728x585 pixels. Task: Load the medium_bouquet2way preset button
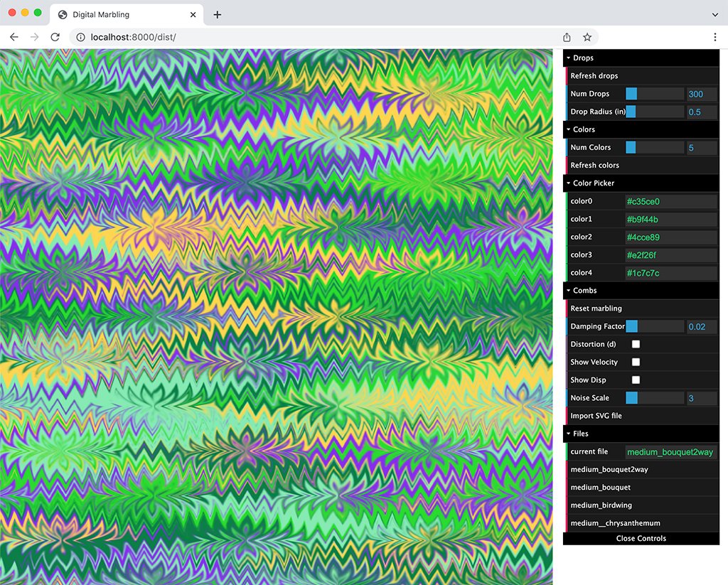(641, 469)
